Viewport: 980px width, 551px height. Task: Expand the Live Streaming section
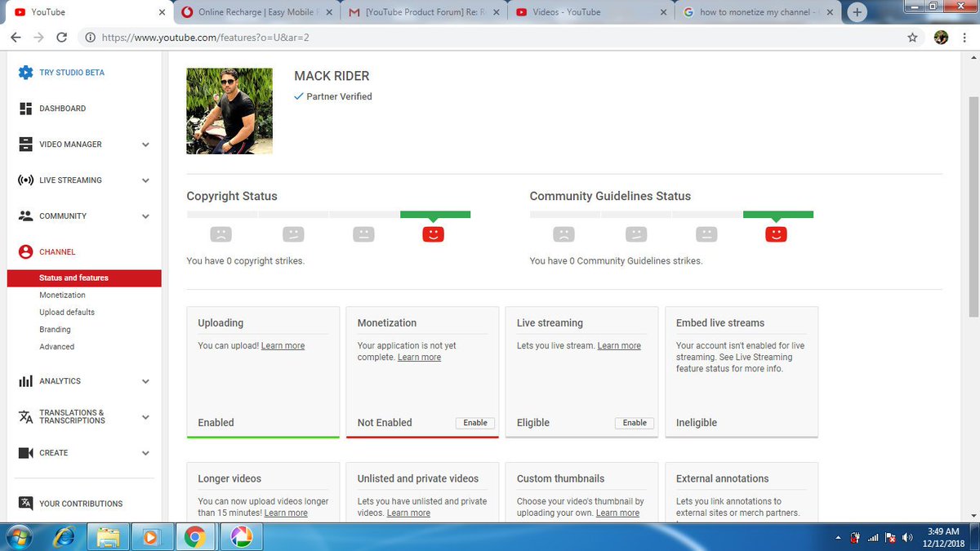[x=145, y=180]
